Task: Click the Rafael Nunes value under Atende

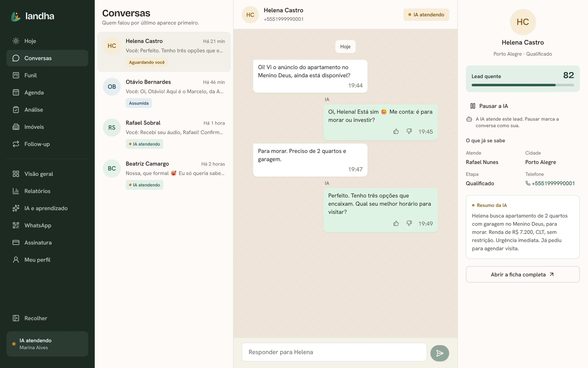Action: [x=482, y=162]
